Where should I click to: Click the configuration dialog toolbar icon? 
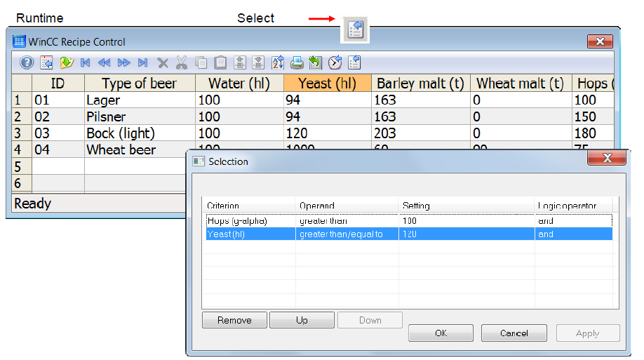[46, 63]
